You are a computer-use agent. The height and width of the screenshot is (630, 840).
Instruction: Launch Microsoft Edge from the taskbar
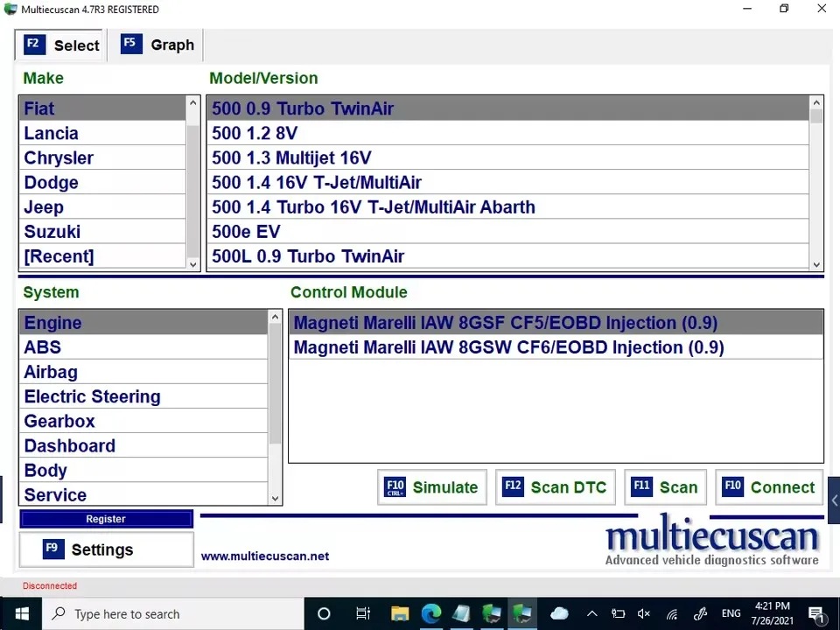click(431, 613)
